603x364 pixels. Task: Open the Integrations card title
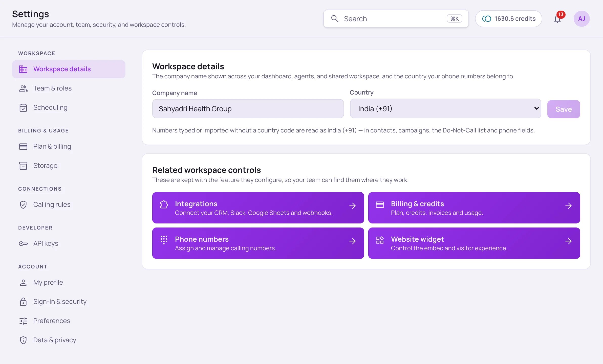click(196, 204)
